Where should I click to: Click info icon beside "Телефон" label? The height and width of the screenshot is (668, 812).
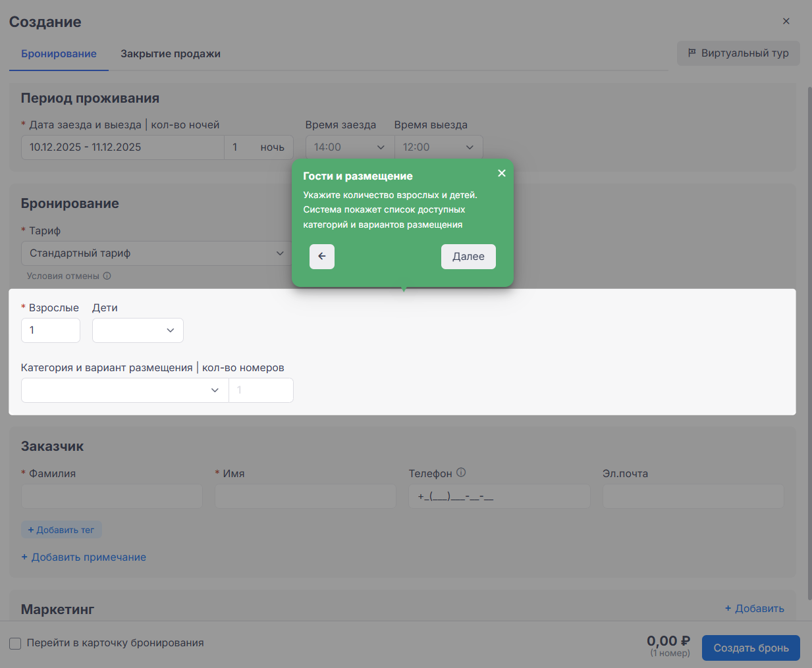[x=461, y=473]
